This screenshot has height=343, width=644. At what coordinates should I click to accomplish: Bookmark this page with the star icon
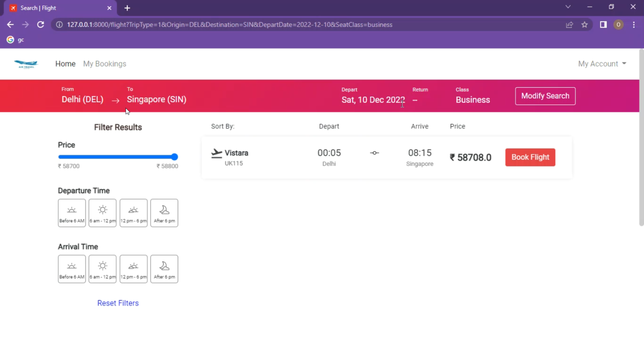coord(584,24)
